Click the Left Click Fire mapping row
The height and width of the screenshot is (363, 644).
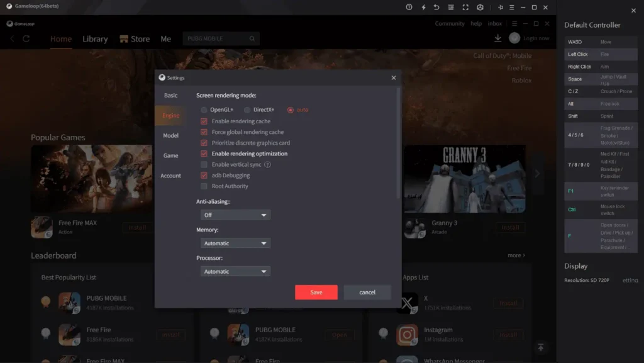click(x=601, y=54)
